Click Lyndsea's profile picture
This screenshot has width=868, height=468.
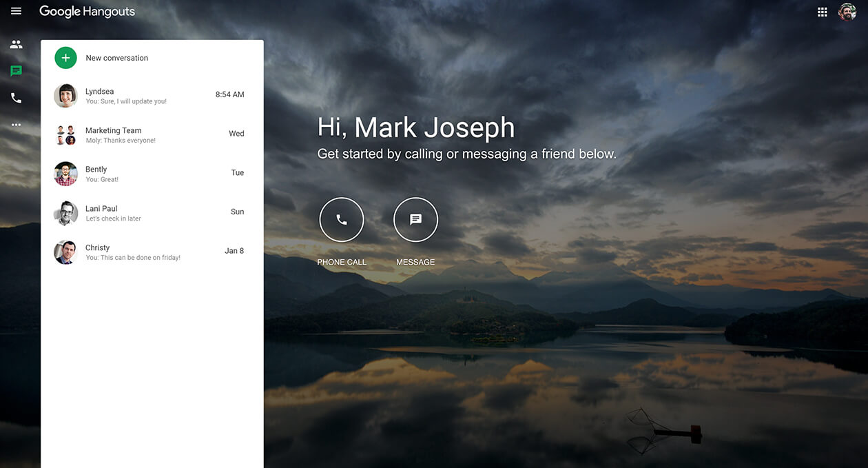[x=65, y=96]
